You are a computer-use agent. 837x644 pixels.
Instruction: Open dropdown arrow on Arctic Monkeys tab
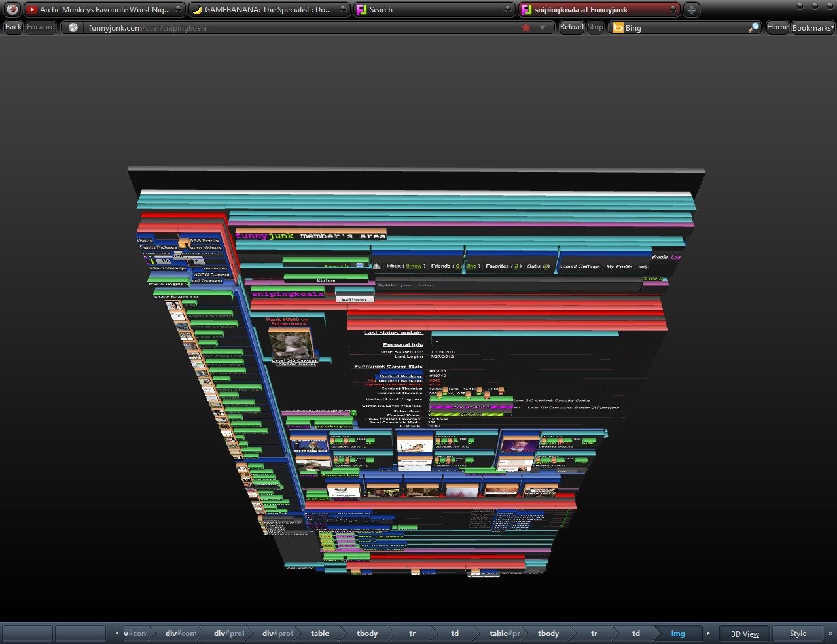179,9
